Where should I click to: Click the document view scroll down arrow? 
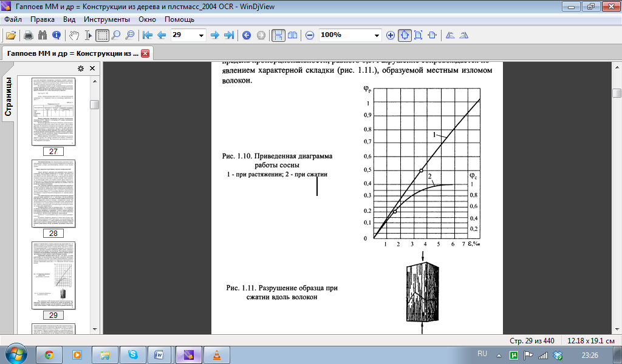(x=617, y=329)
